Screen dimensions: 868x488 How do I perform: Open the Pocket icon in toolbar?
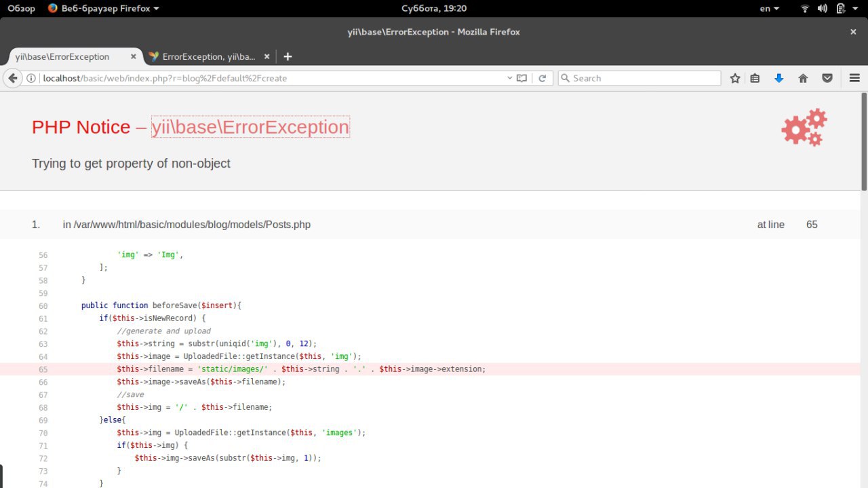(827, 78)
